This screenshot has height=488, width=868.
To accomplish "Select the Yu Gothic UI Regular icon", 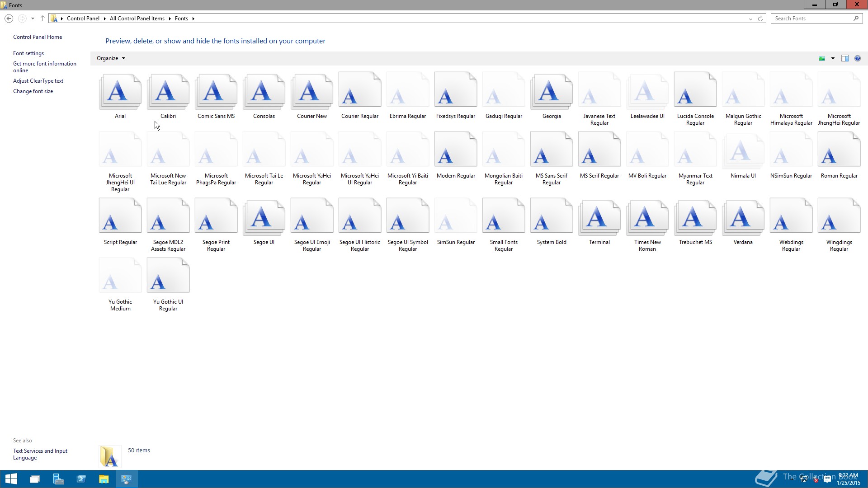I will pyautogui.click(x=168, y=276).
